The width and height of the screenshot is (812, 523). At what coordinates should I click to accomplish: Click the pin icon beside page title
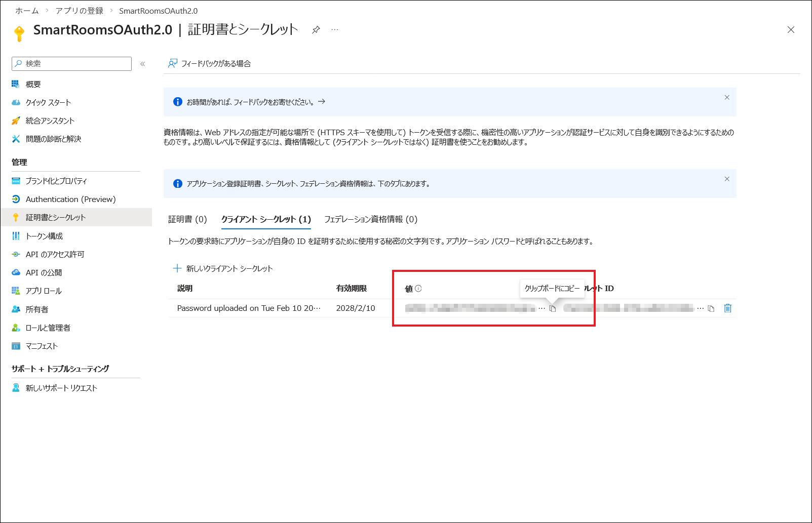pyautogui.click(x=316, y=30)
